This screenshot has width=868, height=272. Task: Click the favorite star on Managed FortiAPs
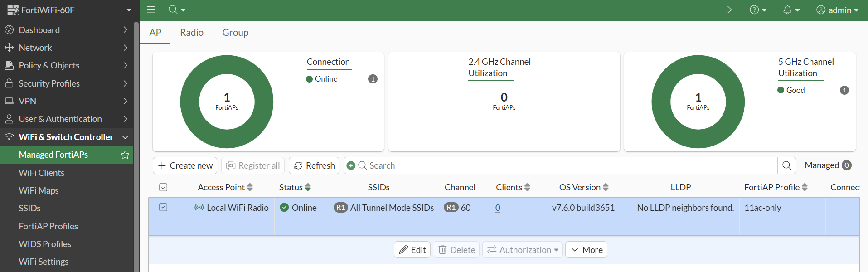[125, 155]
